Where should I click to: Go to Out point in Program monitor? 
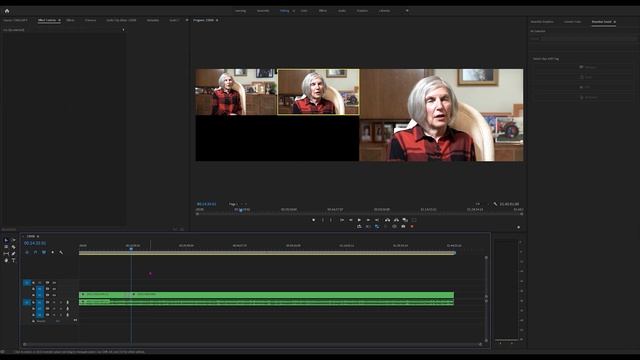[x=377, y=220]
